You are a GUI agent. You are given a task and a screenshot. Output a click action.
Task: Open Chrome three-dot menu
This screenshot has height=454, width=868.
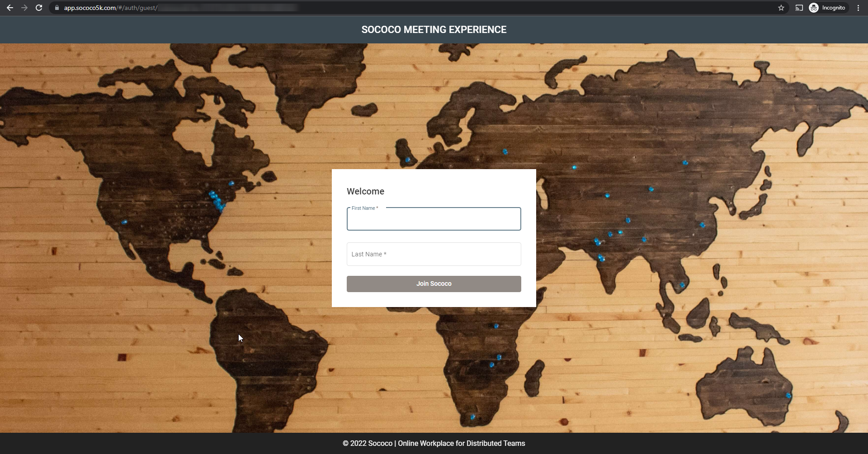(x=858, y=8)
